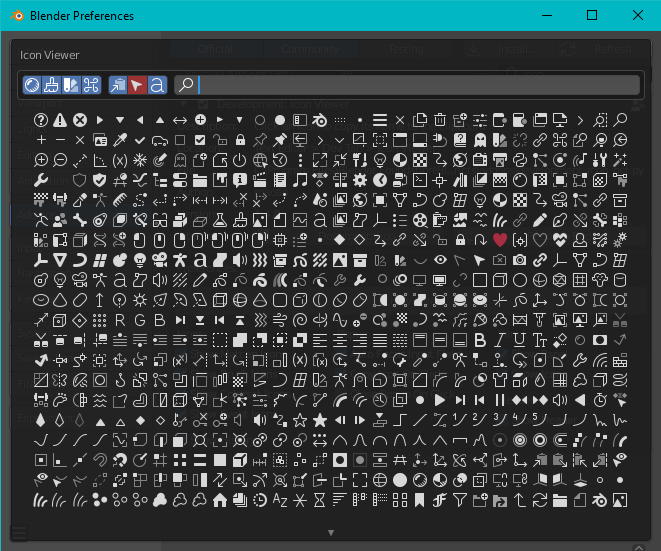Toggle the red close-on-select cursor button
Image resolution: width=661 pixels, height=551 pixels.
click(x=137, y=85)
